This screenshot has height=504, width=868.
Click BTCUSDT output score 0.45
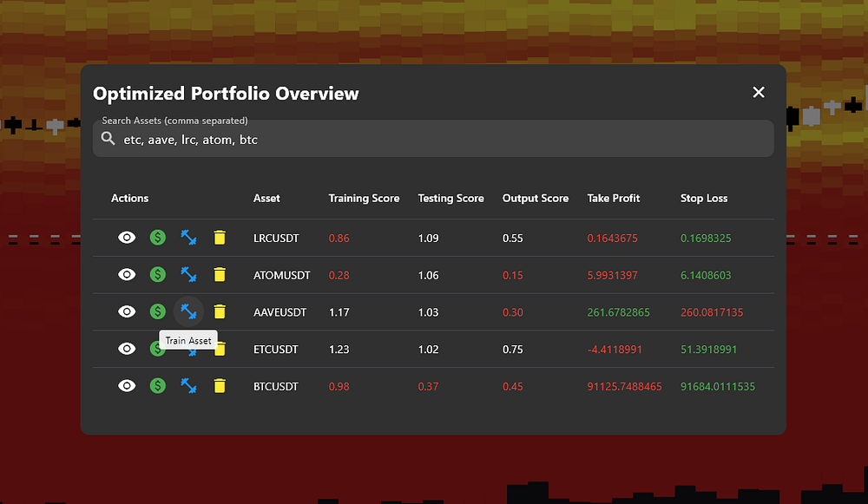pos(513,387)
